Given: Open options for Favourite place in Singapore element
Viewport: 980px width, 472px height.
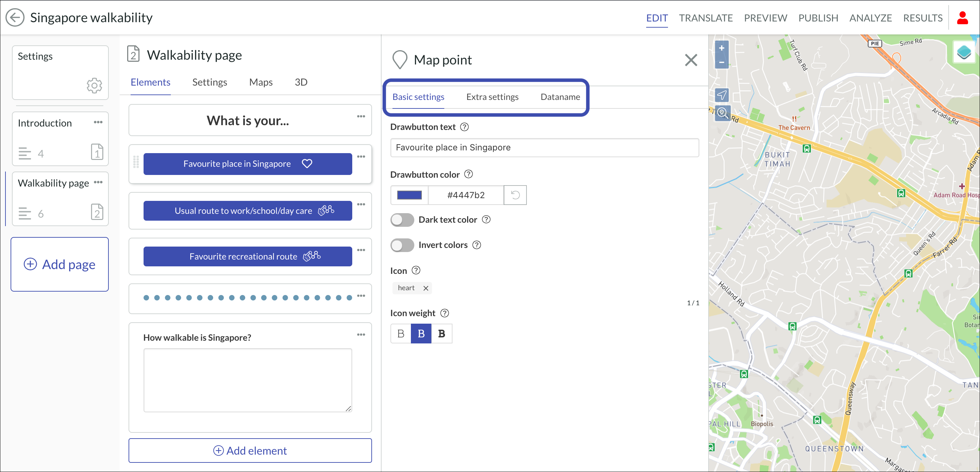Looking at the screenshot, I should tap(361, 157).
